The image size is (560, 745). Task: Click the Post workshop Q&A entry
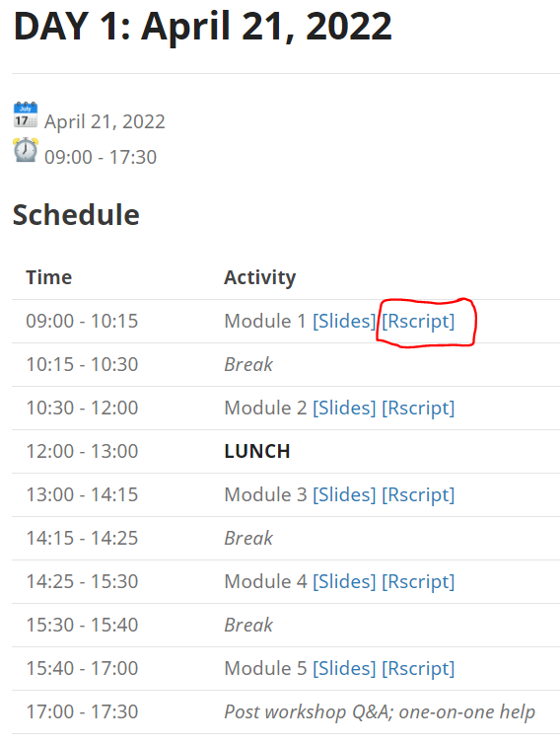[380, 711]
